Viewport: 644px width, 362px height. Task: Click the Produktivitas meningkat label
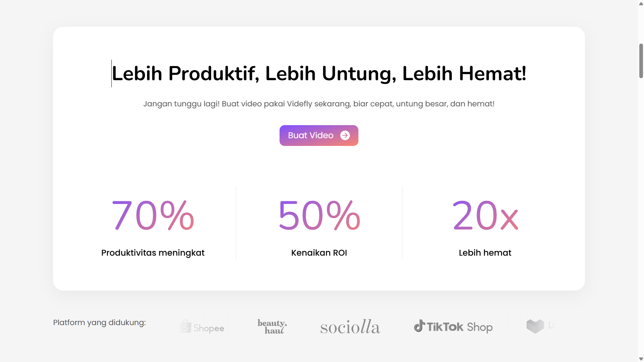pos(153,253)
